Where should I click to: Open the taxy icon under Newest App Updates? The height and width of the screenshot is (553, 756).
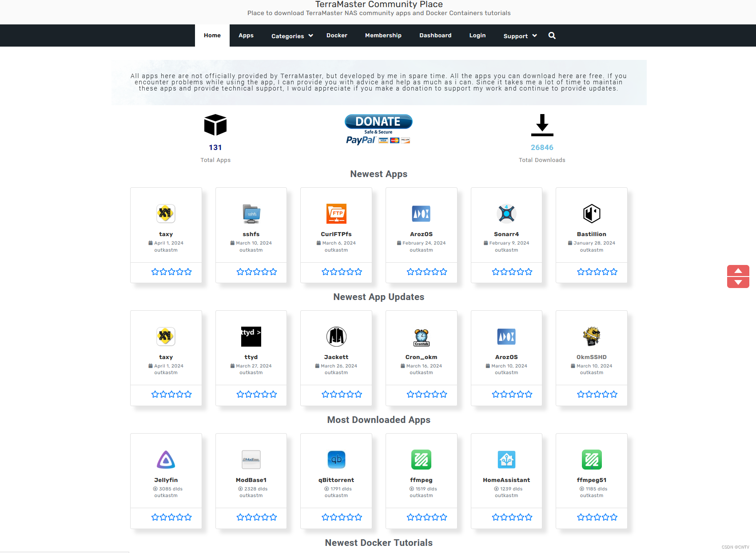coord(166,336)
